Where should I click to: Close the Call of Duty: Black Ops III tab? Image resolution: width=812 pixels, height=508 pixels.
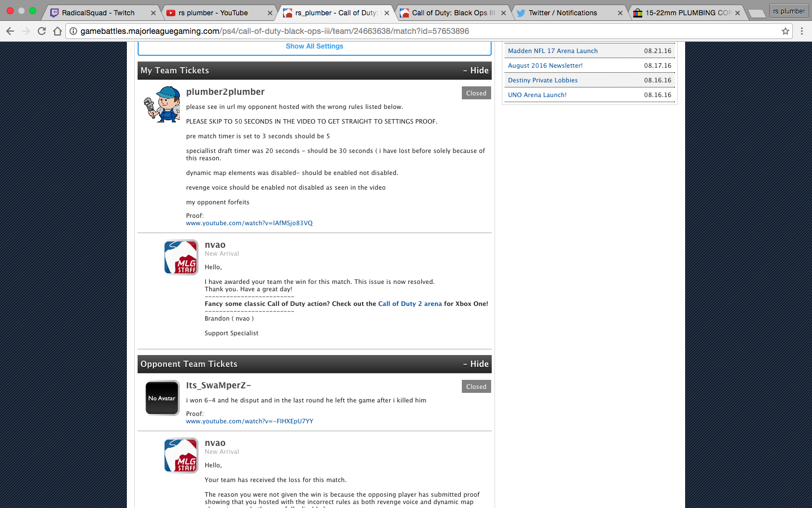(x=504, y=13)
